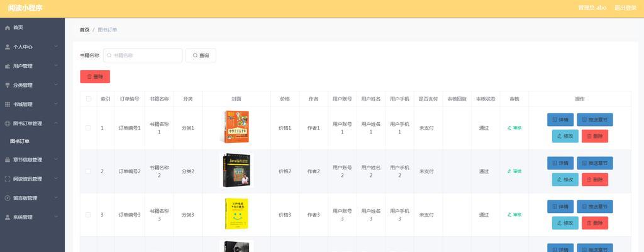Click the 管理员 abo account text
Viewport: 644px width, 252px height.
(592, 8)
